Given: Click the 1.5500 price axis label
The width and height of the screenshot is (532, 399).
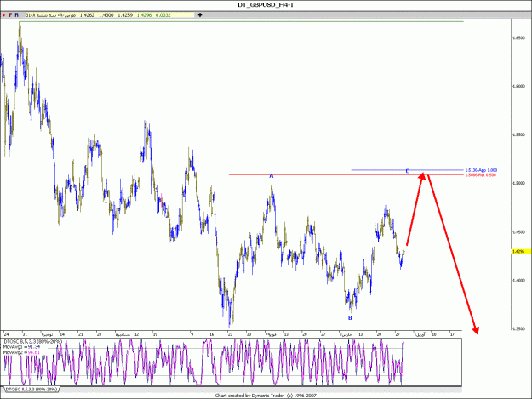Looking at the screenshot, I should coord(518,134).
